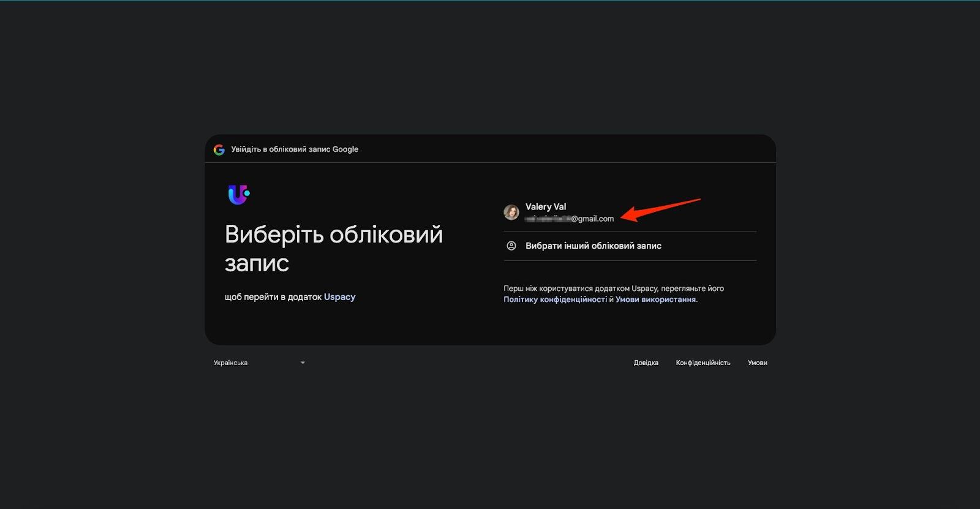Click the person icon beside use another account
Image resolution: width=980 pixels, height=509 pixels.
point(511,246)
